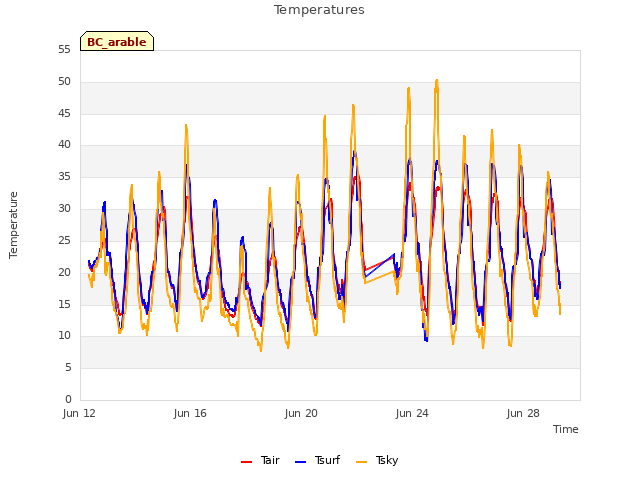Click the straight data-gap segment after Jun 22
This screenshot has width=640, height=480.
[x=379, y=266]
